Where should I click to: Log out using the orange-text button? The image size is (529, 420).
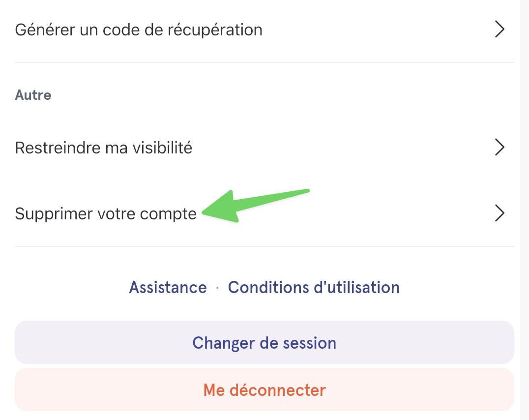point(264,390)
